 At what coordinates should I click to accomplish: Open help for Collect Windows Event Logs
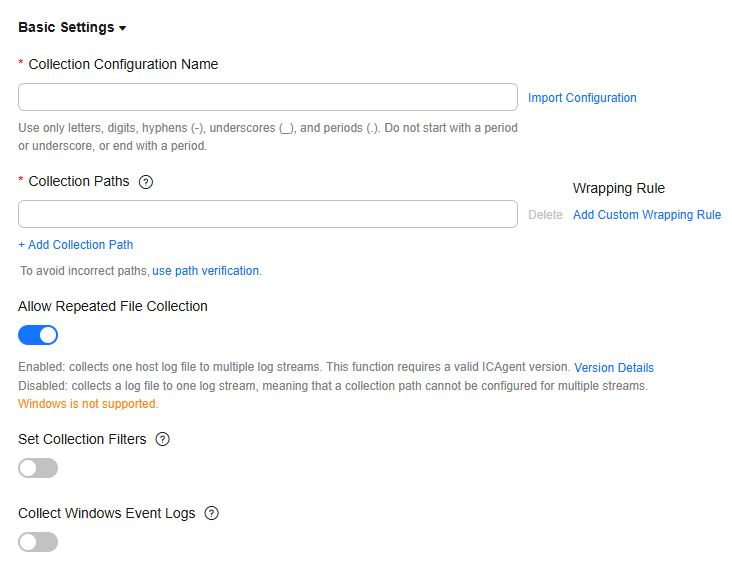211,513
